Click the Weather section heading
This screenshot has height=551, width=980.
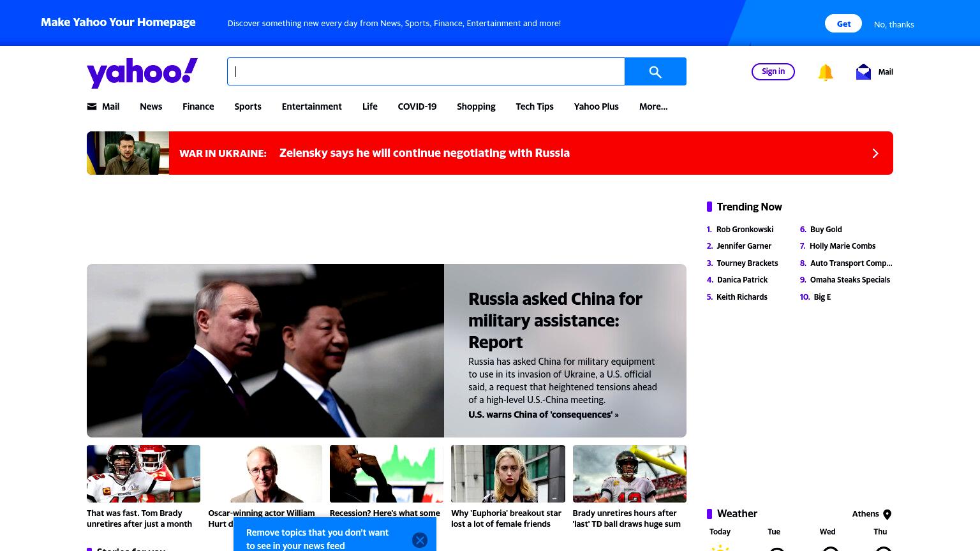pos(737,514)
